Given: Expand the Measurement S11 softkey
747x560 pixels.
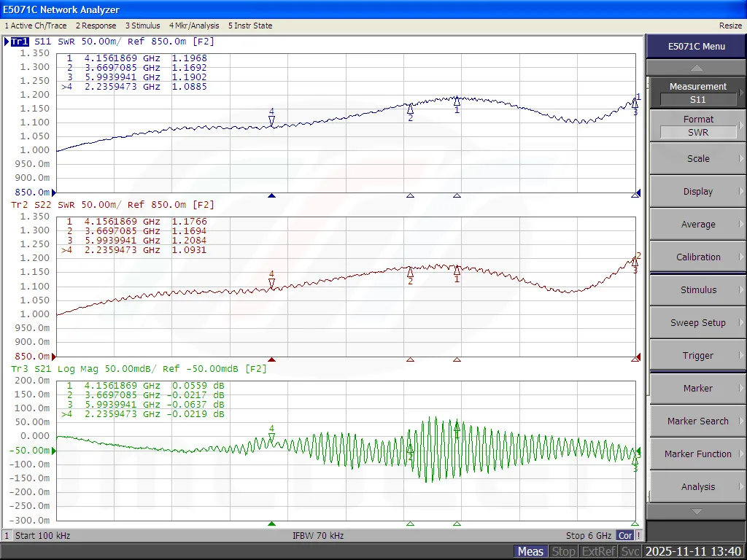Looking at the screenshot, I should [x=697, y=93].
